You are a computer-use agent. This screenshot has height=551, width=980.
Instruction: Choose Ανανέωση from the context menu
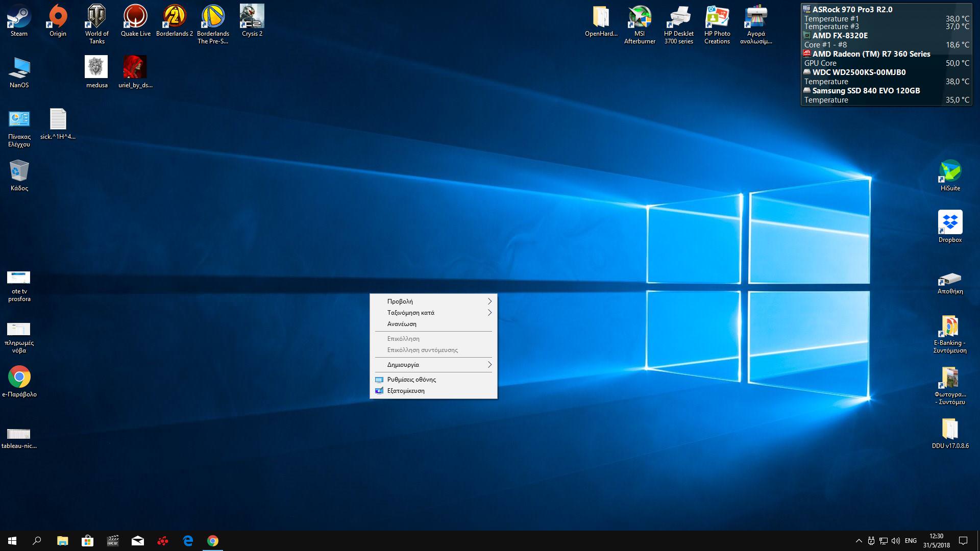(433, 323)
